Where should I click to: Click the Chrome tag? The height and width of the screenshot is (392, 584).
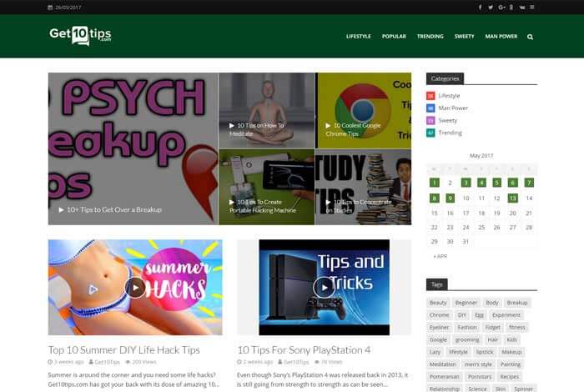[439, 315]
